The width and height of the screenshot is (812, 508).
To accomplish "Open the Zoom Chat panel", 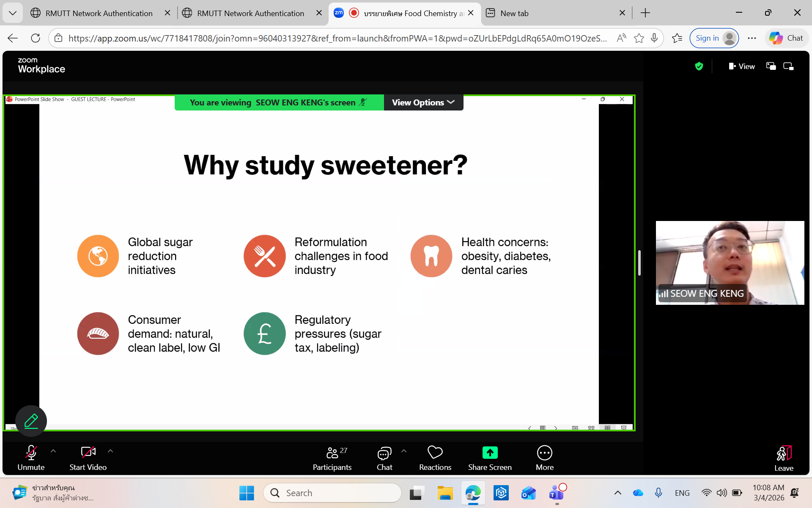I will 384,458.
